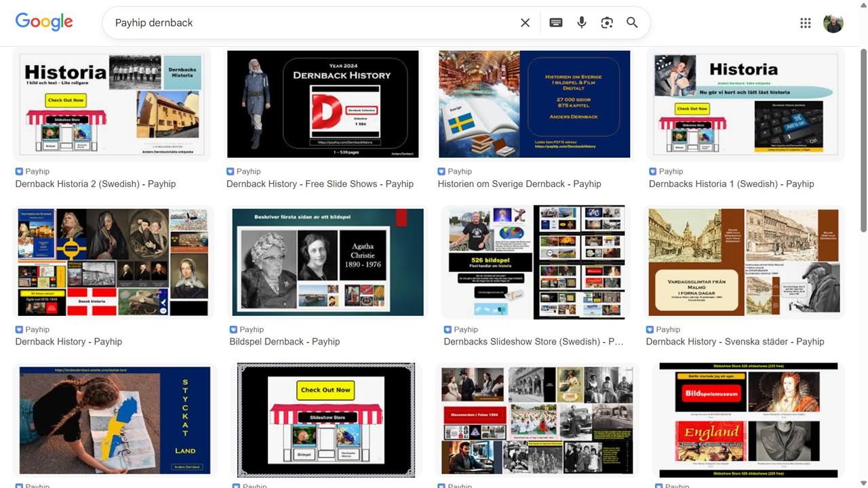868x488 pixels.
Task: Click Payhip source above Dernbacks Historia 1
Action: coord(666,171)
